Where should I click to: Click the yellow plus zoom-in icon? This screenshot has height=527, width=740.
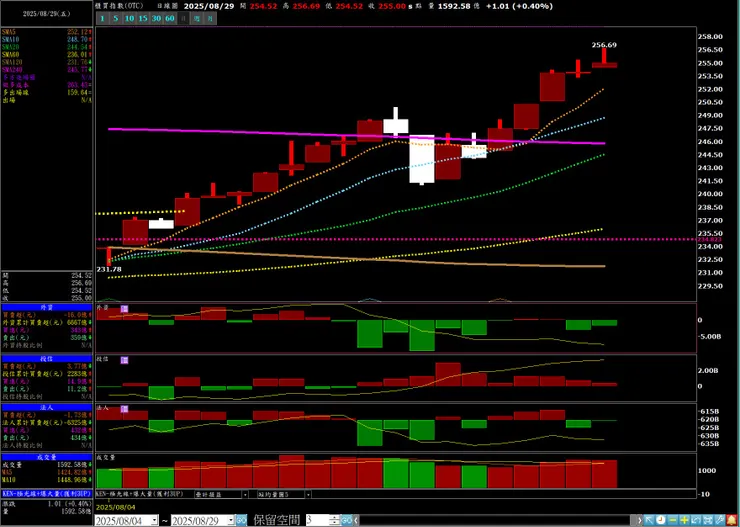click(684, 520)
